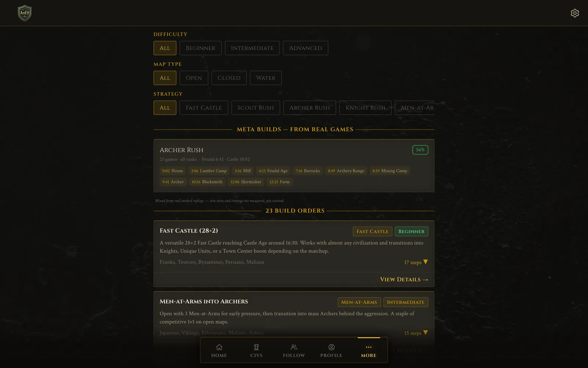The height and width of the screenshot is (368, 588).
Task: Click View Details for Fast Castle
Action: click(404, 280)
